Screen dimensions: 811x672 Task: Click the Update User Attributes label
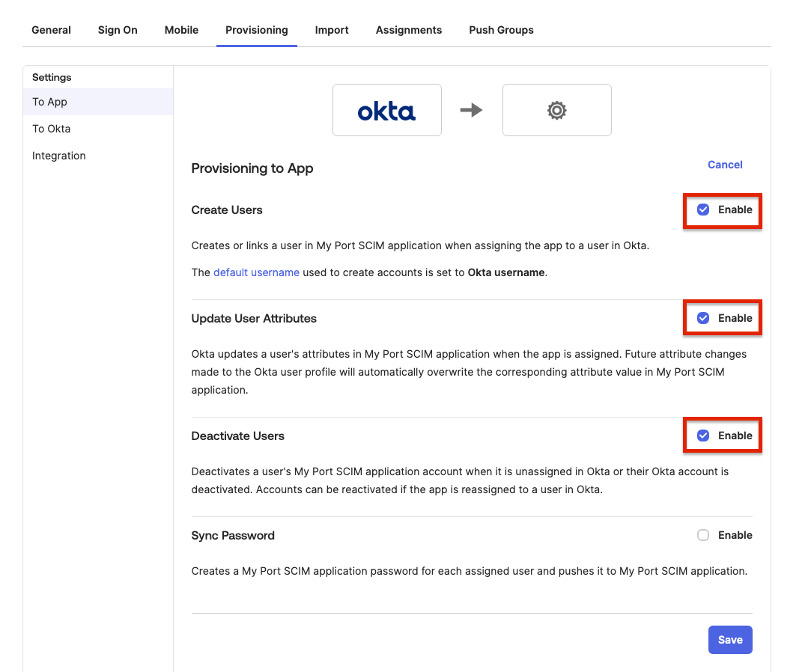click(254, 319)
